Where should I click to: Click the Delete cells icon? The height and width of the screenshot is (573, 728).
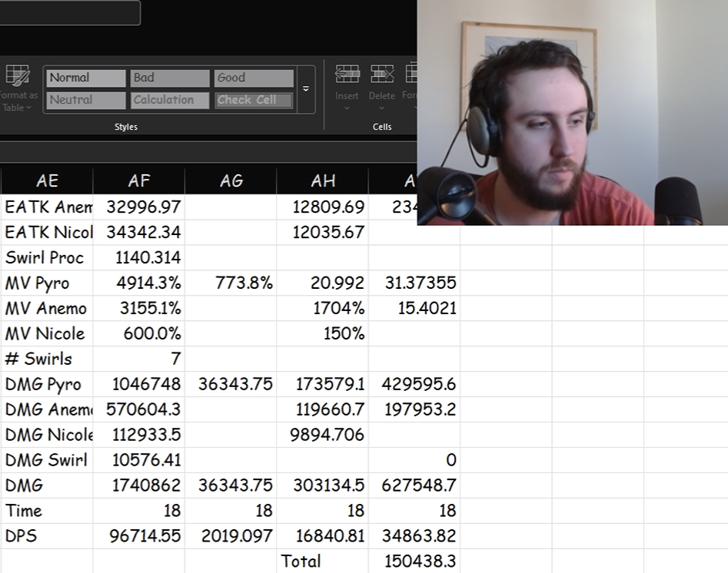point(381,75)
